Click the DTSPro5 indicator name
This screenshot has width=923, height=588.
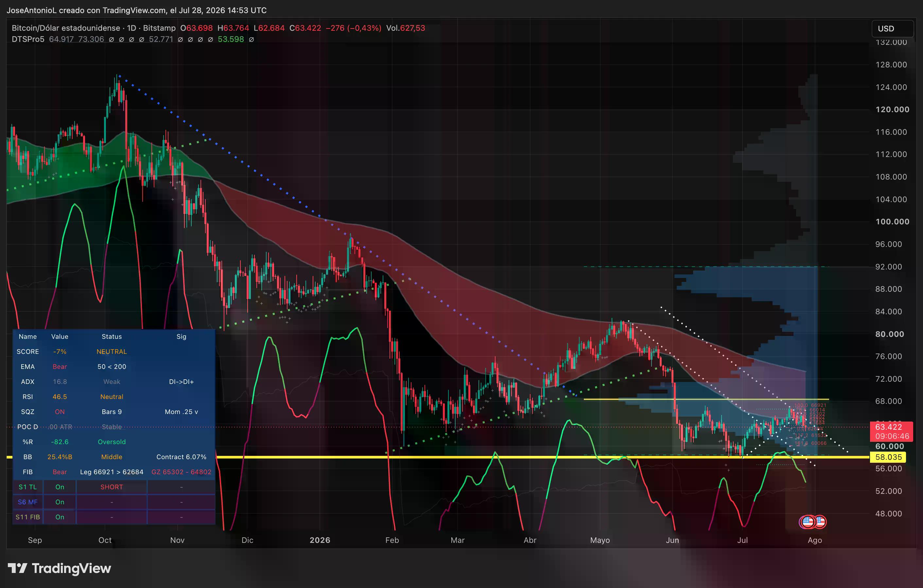tap(28, 39)
